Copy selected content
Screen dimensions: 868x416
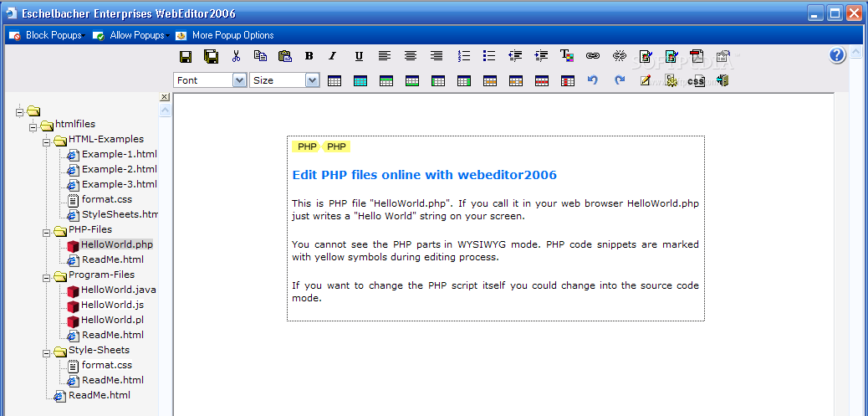point(260,55)
